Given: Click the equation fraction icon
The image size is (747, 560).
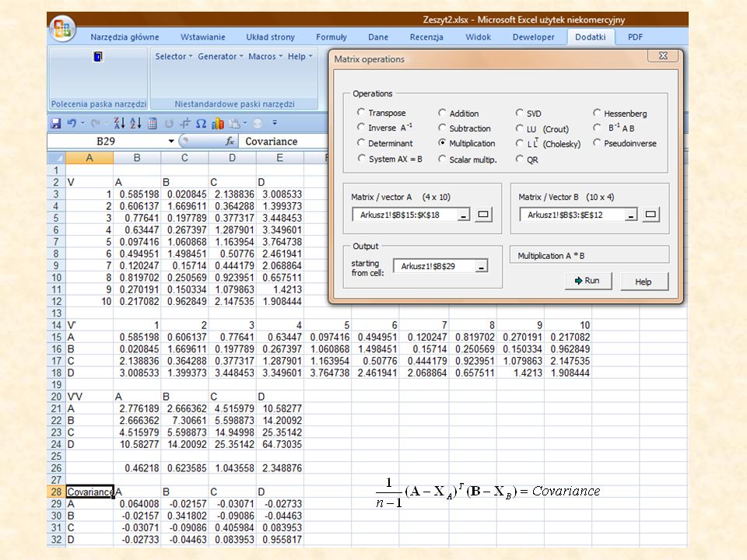Looking at the screenshot, I should [x=185, y=124].
